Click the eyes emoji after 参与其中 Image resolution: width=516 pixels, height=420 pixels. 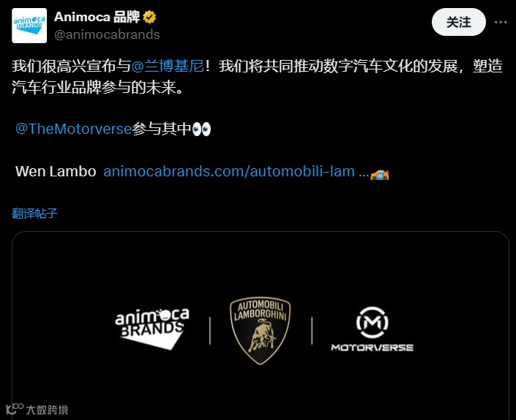201,130
